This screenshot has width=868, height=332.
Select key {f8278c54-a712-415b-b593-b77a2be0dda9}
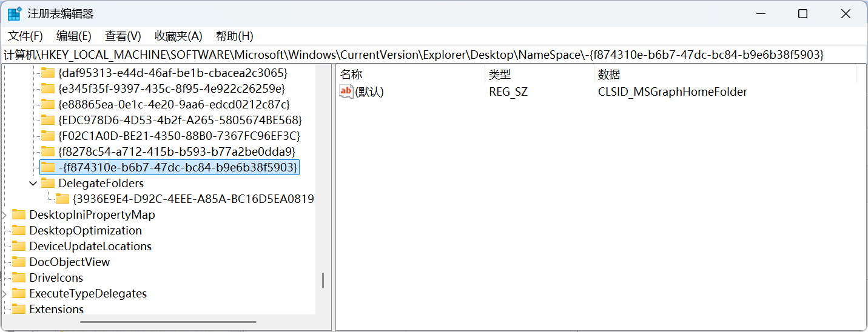tap(177, 151)
